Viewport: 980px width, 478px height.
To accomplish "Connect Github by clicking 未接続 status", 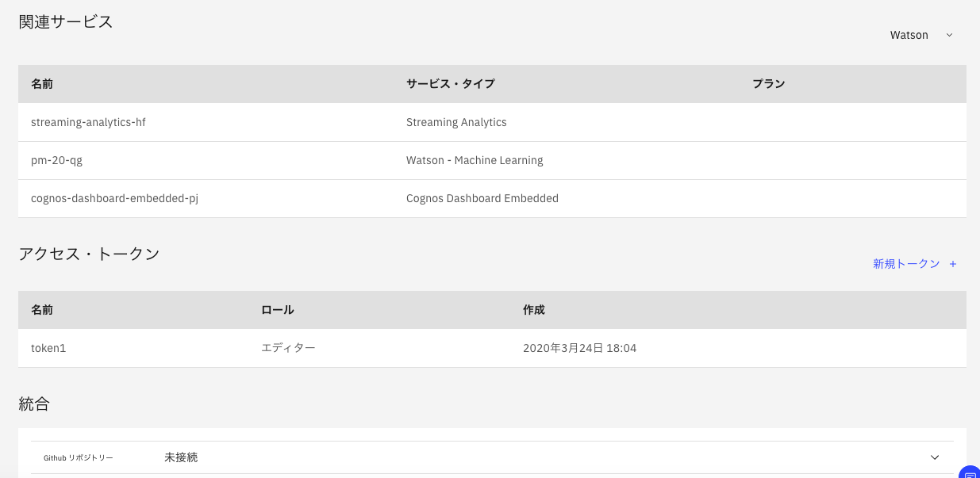I will [180, 457].
